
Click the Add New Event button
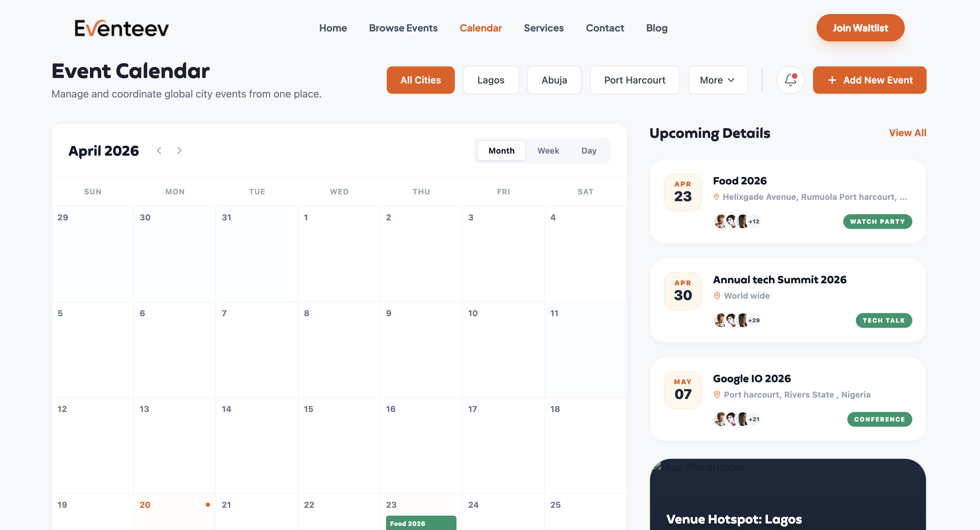click(x=869, y=80)
